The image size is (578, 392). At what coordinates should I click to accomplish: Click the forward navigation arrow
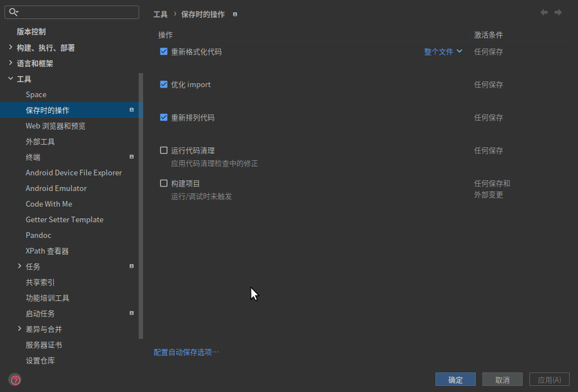click(558, 12)
